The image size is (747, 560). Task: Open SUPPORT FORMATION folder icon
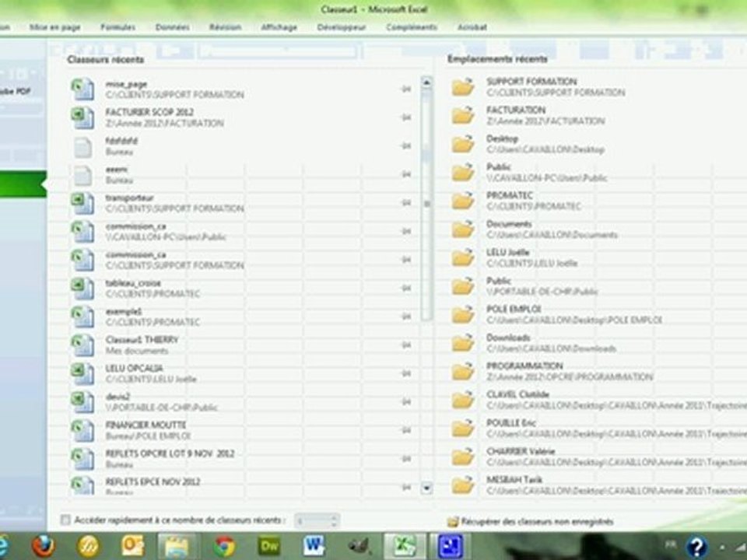[x=463, y=86]
